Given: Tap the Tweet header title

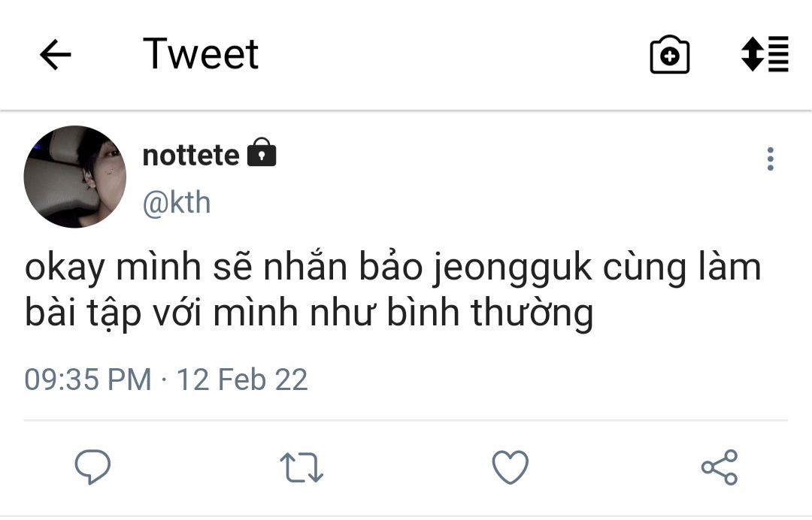Looking at the screenshot, I should click(201, 54).
